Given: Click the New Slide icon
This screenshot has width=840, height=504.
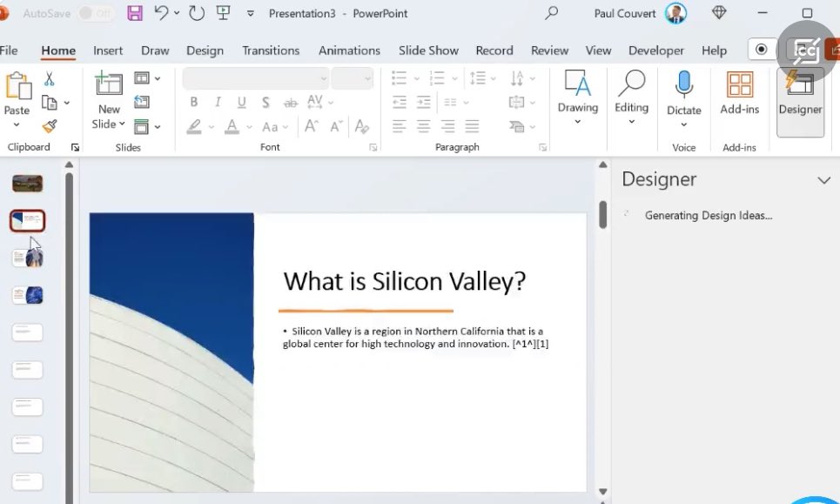Looking at the screenshot, I should [x=108, y=84].
